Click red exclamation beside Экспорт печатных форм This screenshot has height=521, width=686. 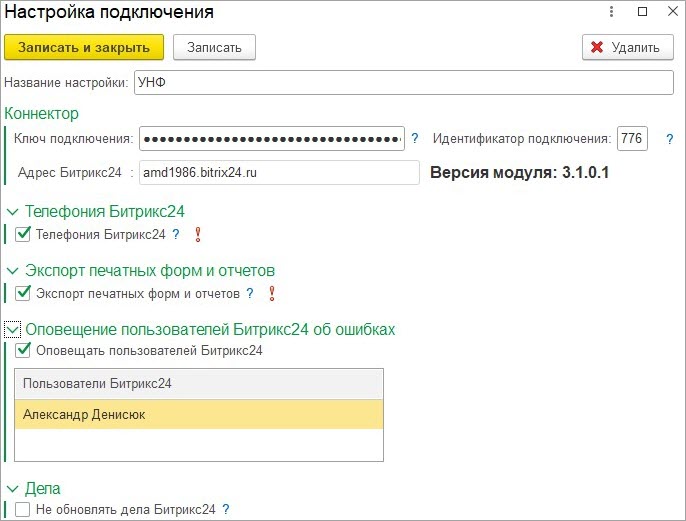[272, 293]
